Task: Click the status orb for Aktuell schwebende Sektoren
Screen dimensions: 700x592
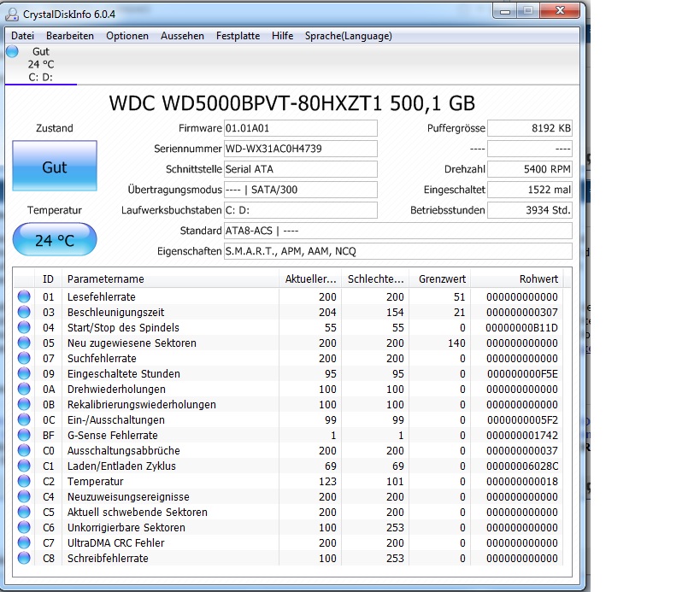Action: [x=24, y=512]
